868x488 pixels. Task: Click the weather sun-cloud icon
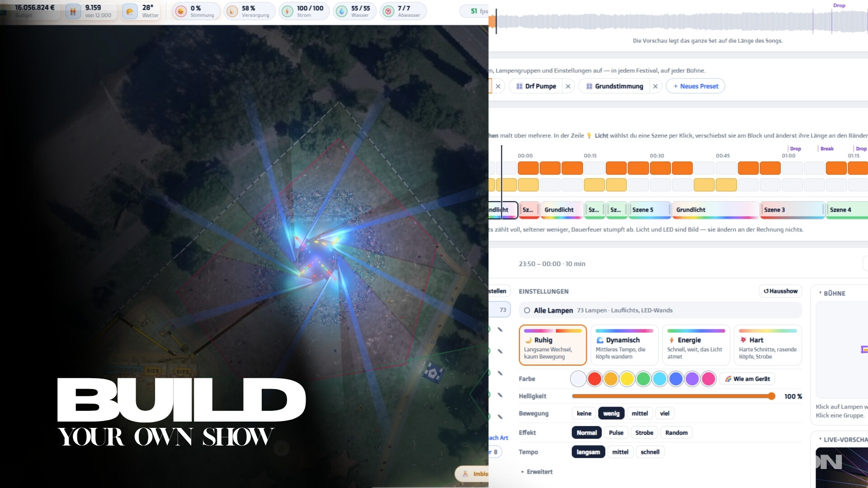pos(130,11)
